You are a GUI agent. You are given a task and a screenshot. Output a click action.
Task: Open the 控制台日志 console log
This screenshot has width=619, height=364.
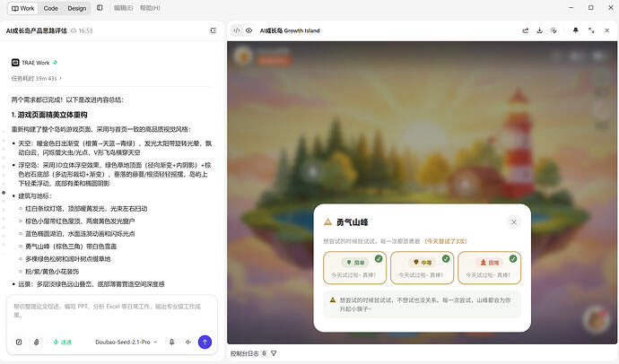click(x=244, y=353)
